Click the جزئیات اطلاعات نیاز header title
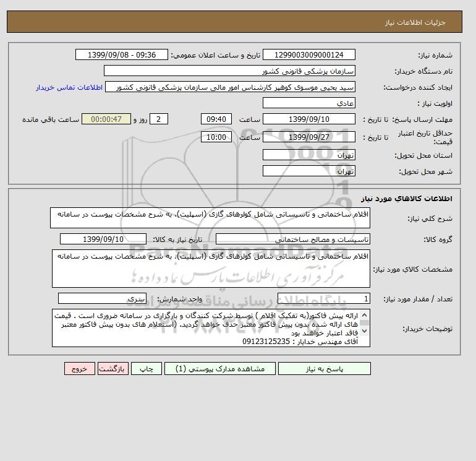 pyautogui.click(x=415, y=22)
